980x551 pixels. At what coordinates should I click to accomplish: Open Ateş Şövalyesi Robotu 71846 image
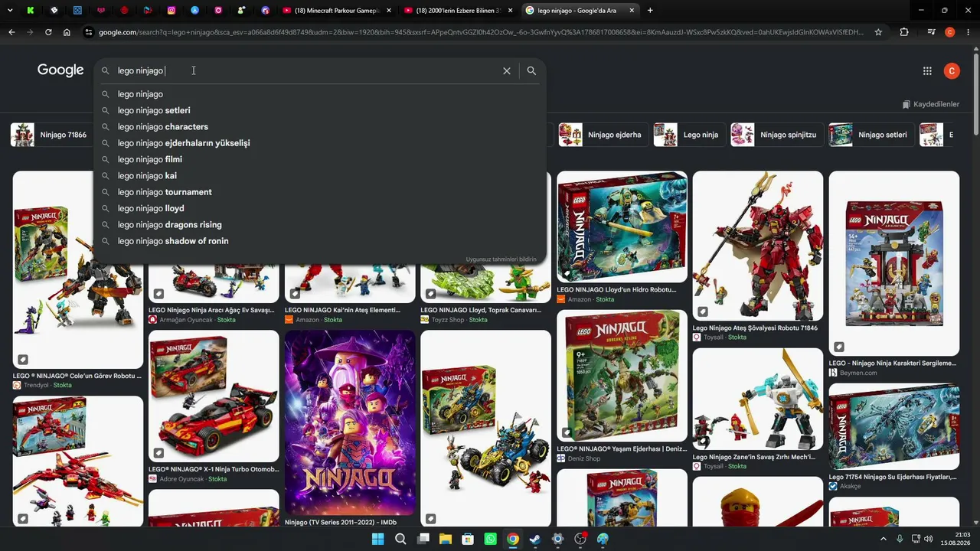click(x=758, y=246)
